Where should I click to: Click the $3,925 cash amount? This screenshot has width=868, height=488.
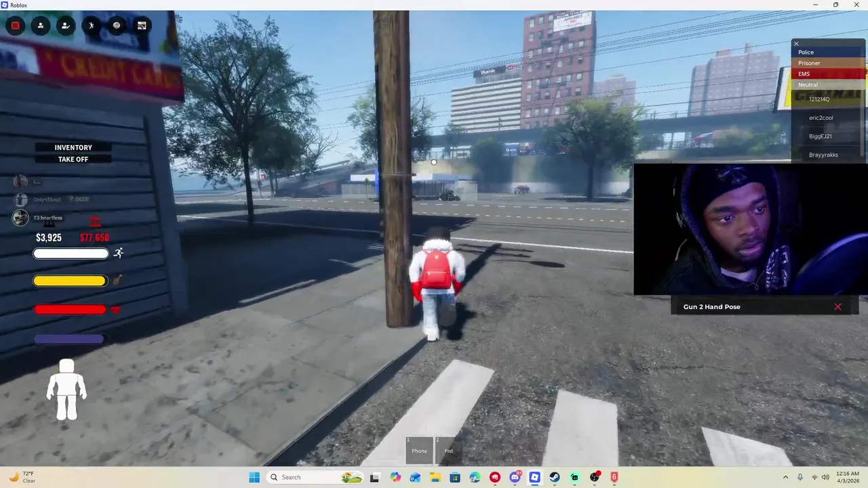point(49,238)
